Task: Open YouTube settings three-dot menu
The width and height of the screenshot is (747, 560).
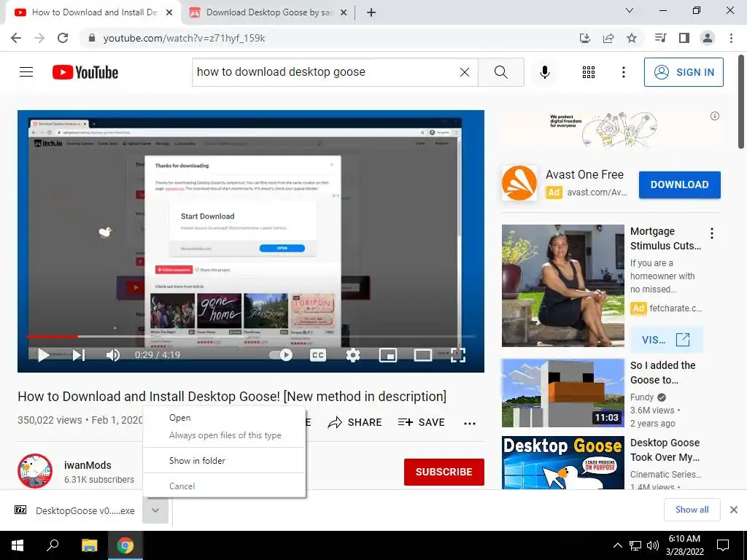Action: pyautogui.click(x=624, y=72)
